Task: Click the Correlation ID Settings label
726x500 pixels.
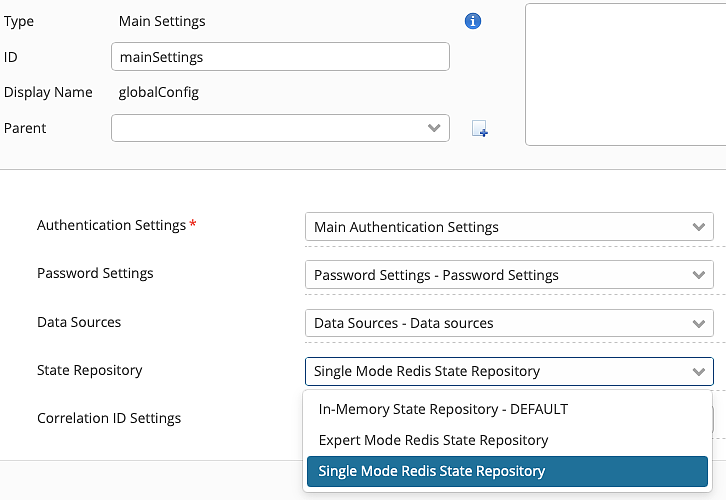Action: click(109, 418)
